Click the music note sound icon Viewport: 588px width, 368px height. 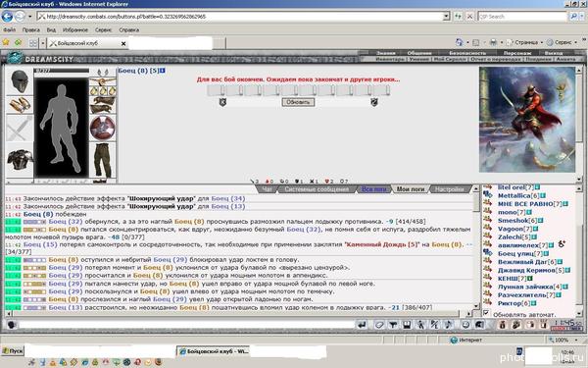coord(448,325)
